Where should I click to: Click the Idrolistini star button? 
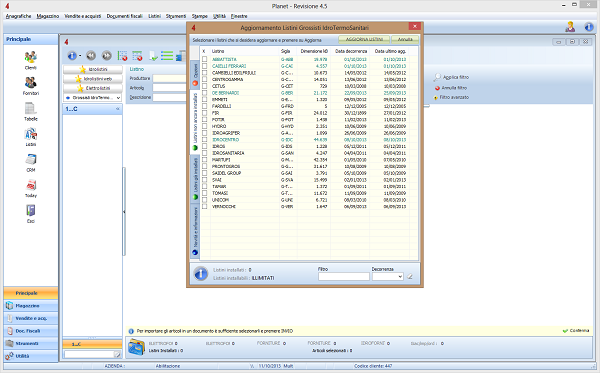click(93, 69)
